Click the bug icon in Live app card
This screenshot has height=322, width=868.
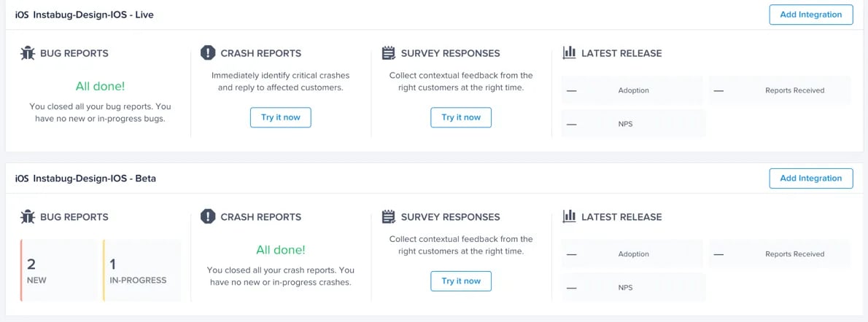tap(28, 53)
